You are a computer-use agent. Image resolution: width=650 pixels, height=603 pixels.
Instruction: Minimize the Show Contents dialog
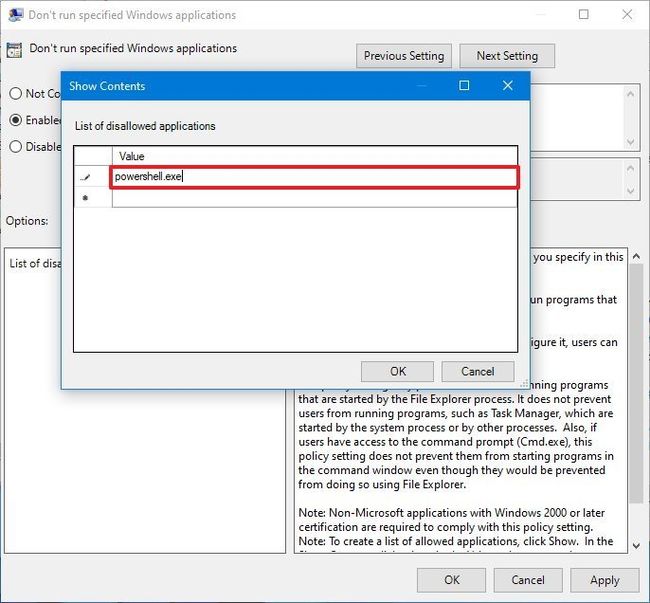point(421,86)
